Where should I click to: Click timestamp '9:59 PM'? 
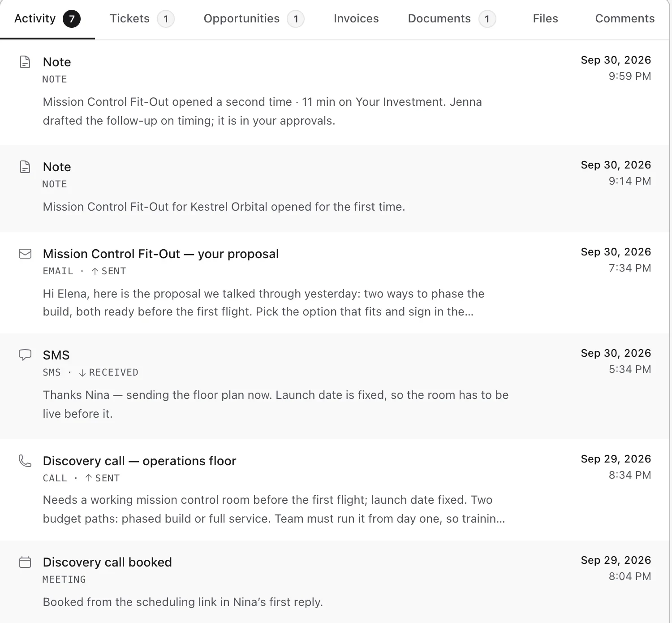coord(629,76)
